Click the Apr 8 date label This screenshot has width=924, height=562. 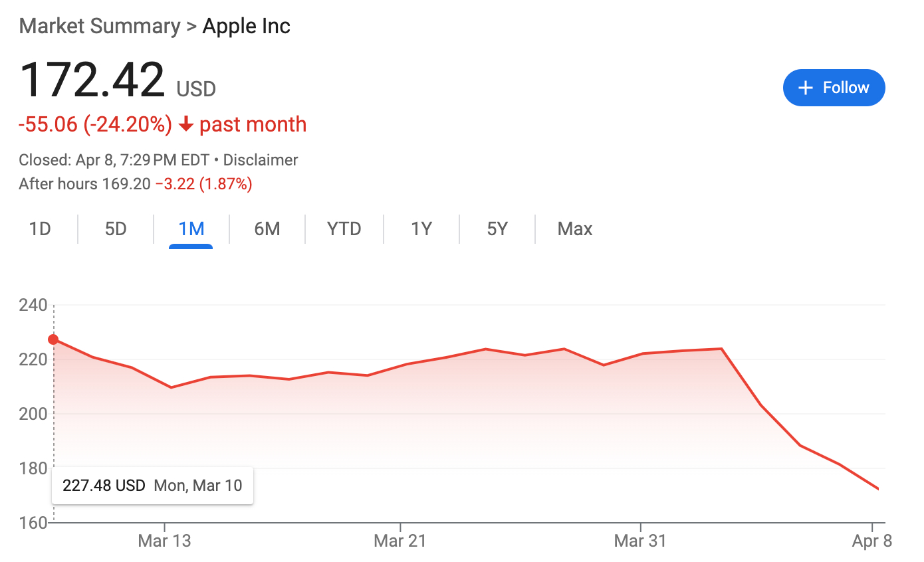(x=872, y=541)
